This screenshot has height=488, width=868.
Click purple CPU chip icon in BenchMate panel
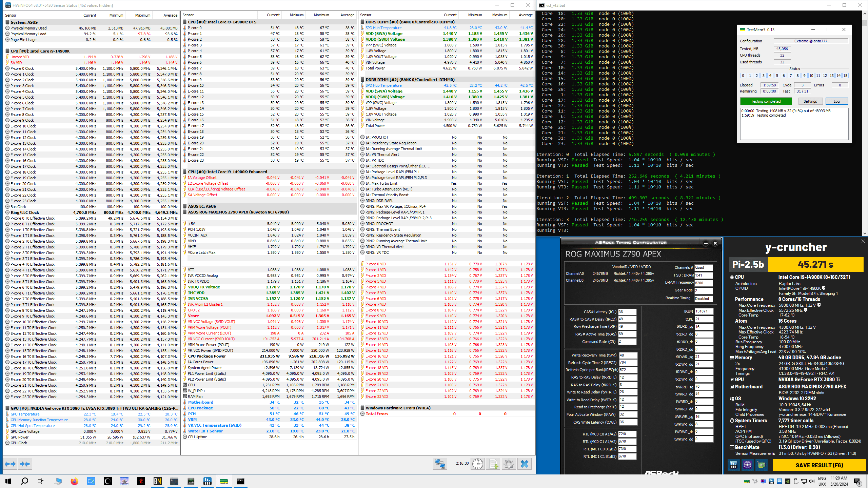coord(747,465)
